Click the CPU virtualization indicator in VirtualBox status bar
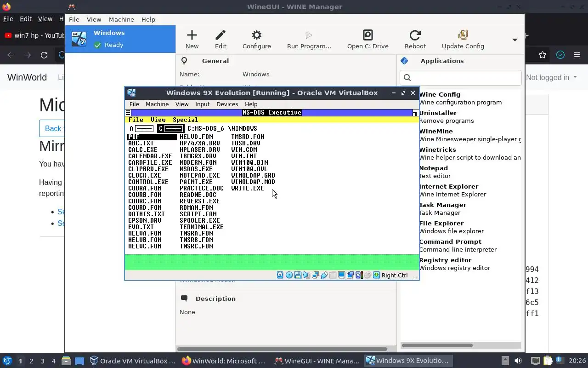Screen dimensions: 588x368 click(x=359, y=275)
